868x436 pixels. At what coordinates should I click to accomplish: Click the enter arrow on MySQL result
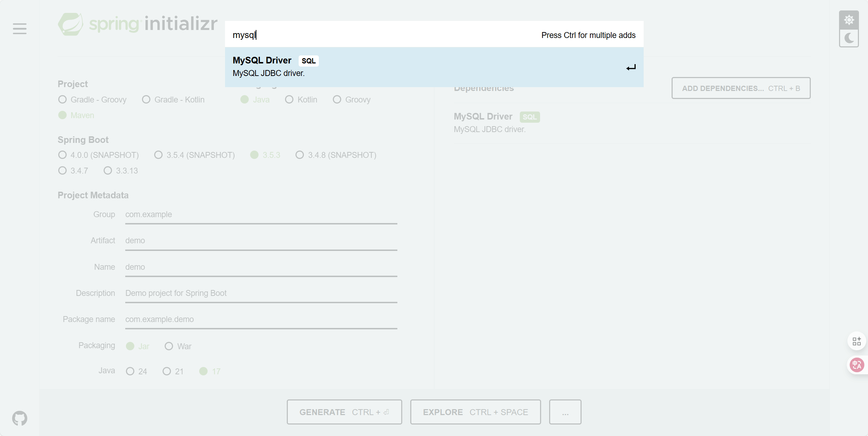(x=631, y=67)
